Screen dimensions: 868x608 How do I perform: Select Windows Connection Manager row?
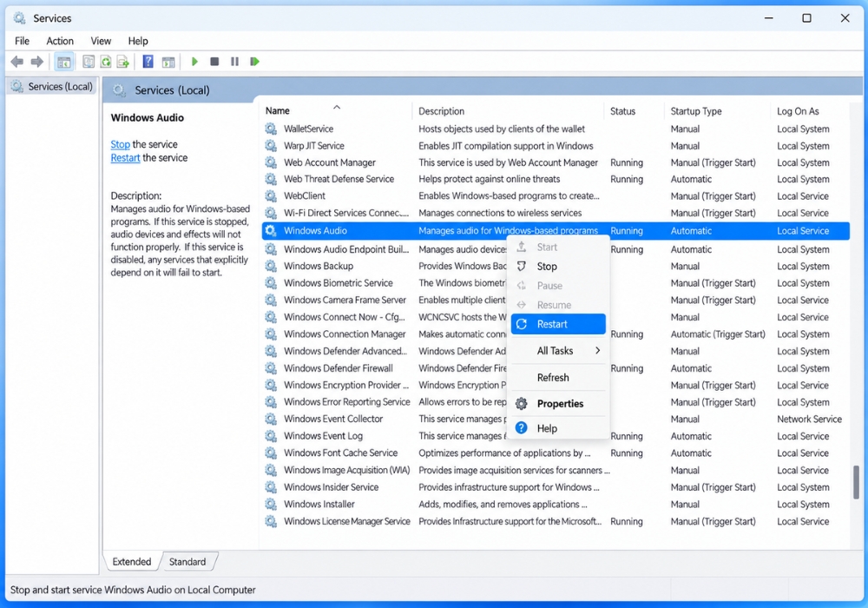pyautogui.click(x=556, y=334)
